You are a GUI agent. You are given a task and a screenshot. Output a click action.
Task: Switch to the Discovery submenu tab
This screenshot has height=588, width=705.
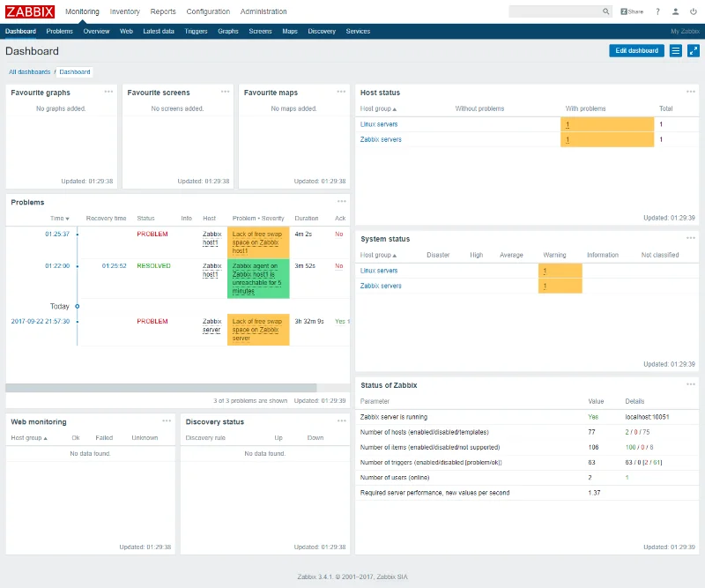click(x=322, y=32)
